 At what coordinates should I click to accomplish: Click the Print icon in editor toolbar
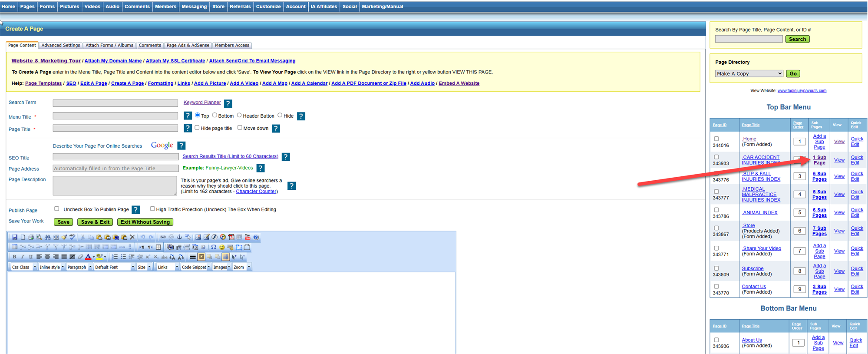point(31,237)
